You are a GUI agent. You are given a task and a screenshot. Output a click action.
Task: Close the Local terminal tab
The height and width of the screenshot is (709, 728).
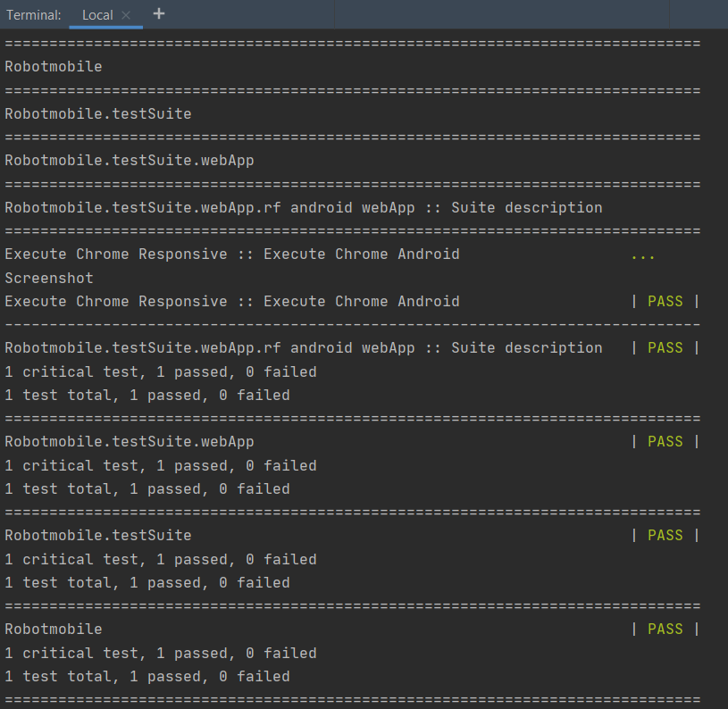click(x=126, y=15)
